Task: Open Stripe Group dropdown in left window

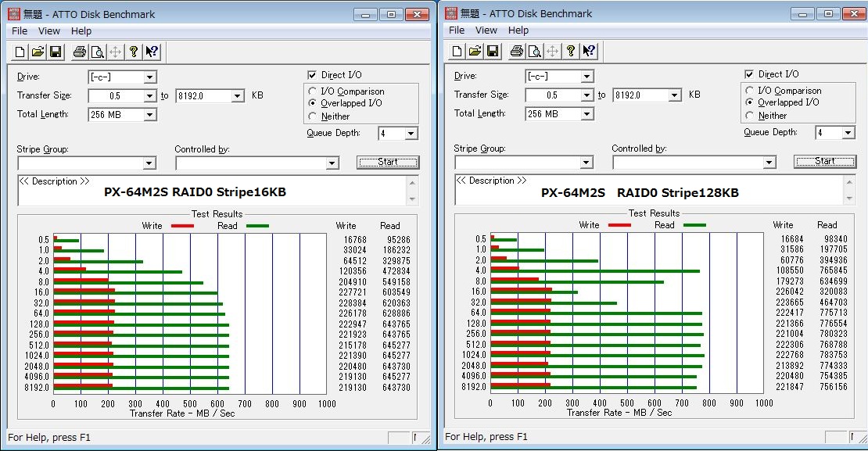Action: click(149, 163)
